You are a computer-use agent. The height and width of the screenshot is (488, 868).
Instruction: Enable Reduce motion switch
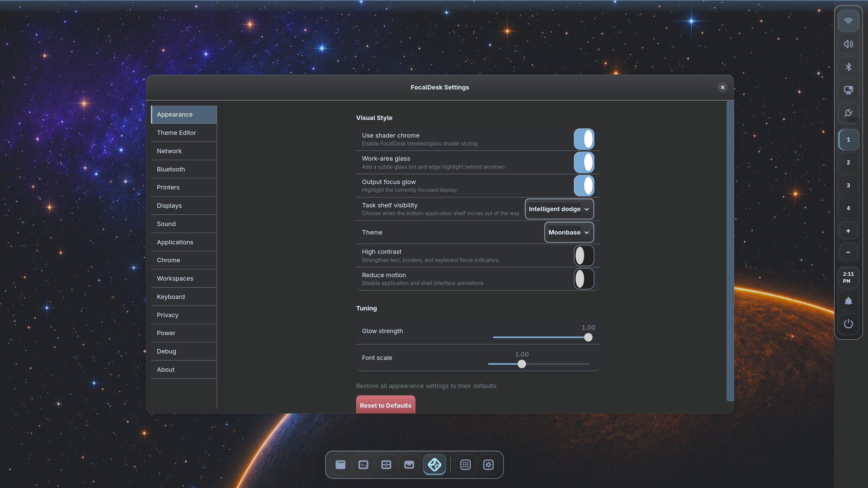[x=584, y=279]
